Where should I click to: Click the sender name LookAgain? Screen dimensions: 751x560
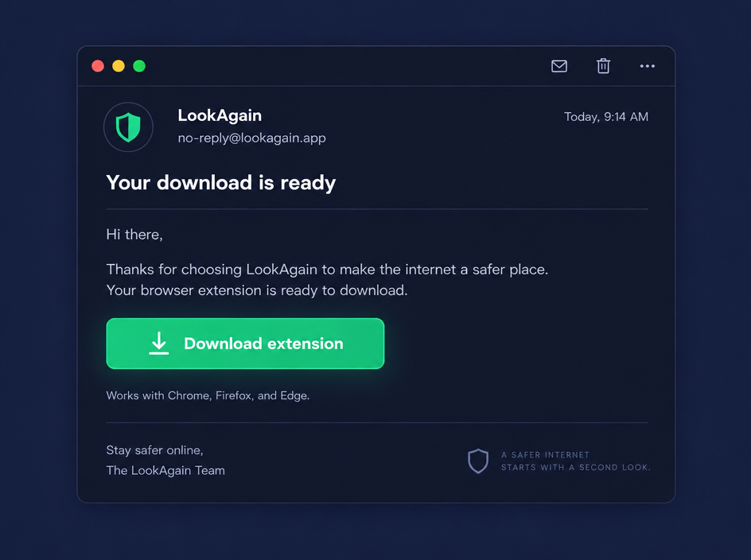point(220,115)
